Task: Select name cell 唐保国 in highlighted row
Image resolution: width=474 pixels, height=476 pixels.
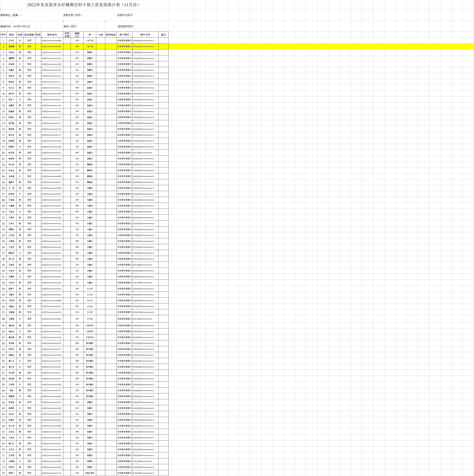Action: (11, 47)
